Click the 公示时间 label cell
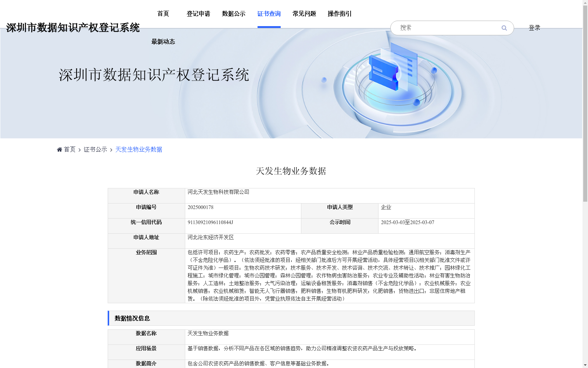This screenshot has height=368, width=588. coord(340,226)
